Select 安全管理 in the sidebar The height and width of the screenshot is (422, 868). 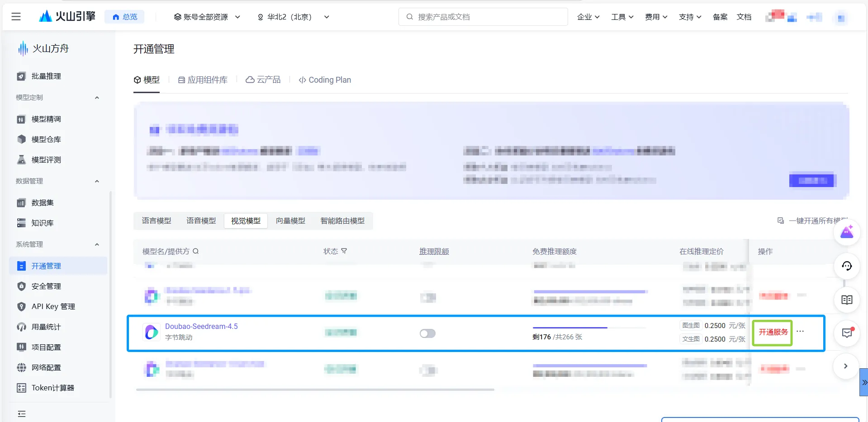pyautogui.click(x=45, y=286)
